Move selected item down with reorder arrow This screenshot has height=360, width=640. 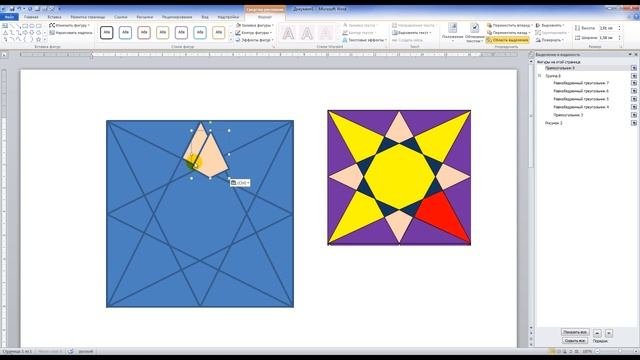coord(609,333)
